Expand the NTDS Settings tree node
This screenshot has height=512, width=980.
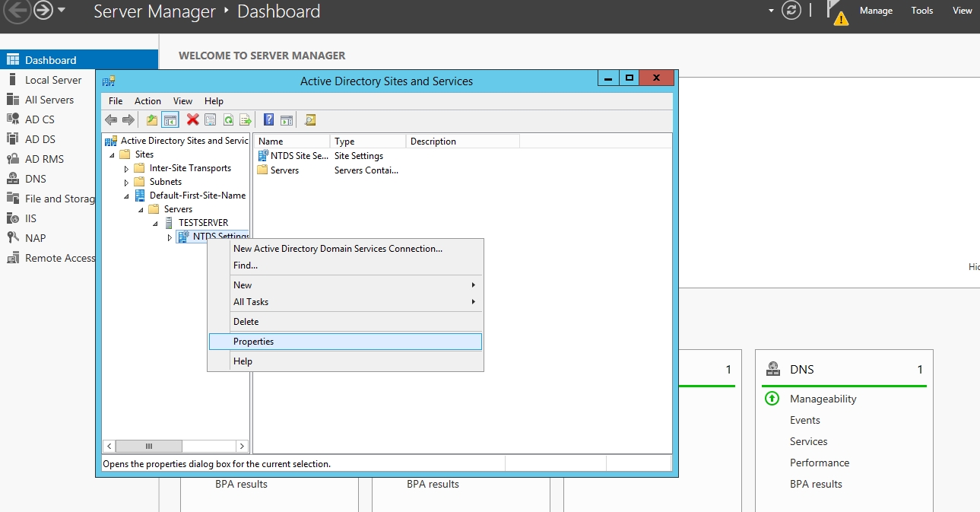click(x=170, y=237)
